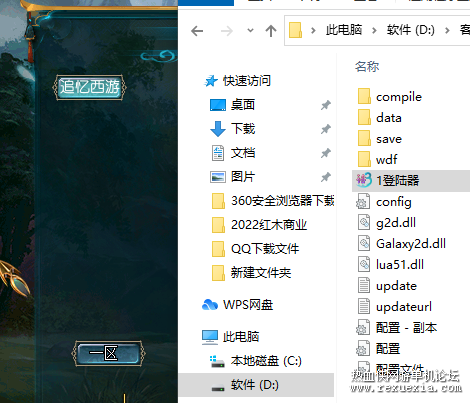
Task: Click the 此电脑 monitor icon in sidebar
Action: coord(210,337)
